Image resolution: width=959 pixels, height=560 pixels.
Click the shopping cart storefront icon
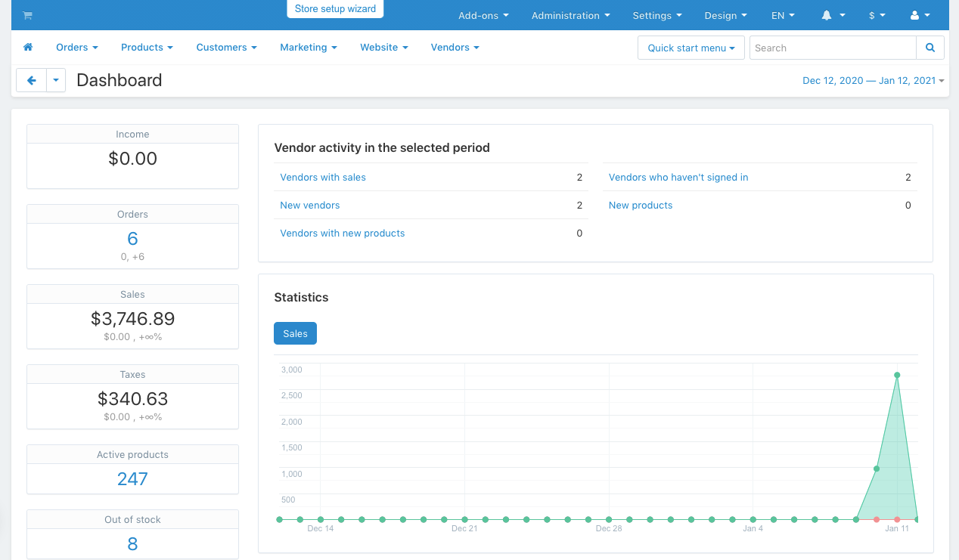tap(28, 15)
